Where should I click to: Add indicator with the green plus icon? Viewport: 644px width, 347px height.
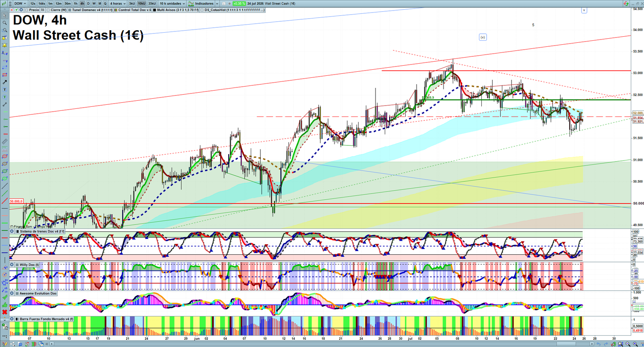click(x=17, y=10)
